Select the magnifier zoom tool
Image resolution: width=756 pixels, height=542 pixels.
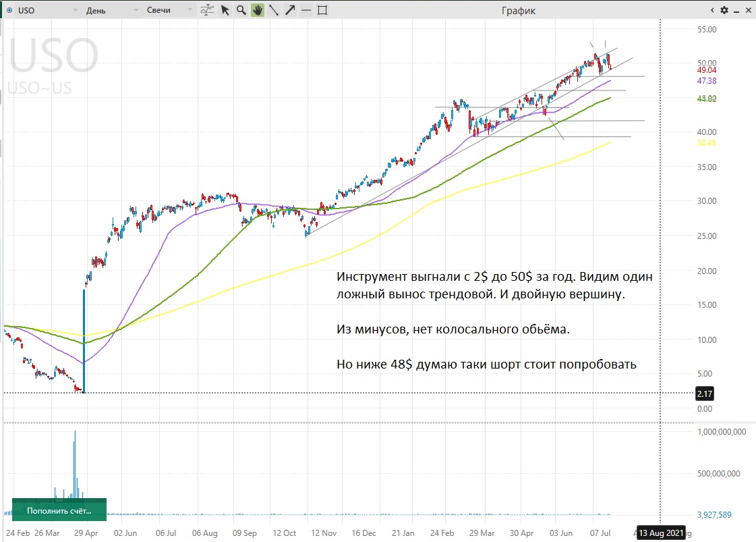pyautogui.click(x=241, y=10)
